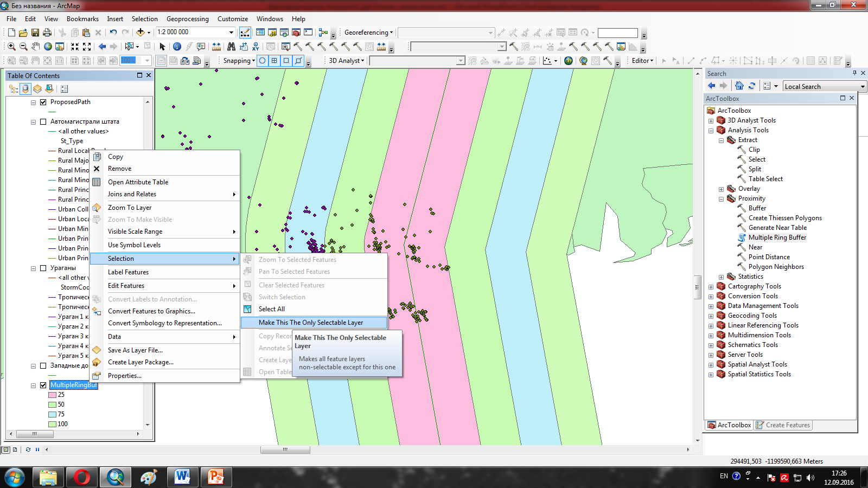This screenshot has width=868, height=488.
Task: Click the blue 75 legend swatch
Action: tap(53, 414)
